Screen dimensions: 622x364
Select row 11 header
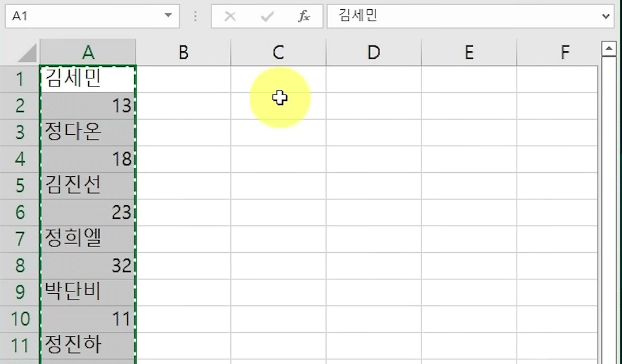(x=20, y=346)
